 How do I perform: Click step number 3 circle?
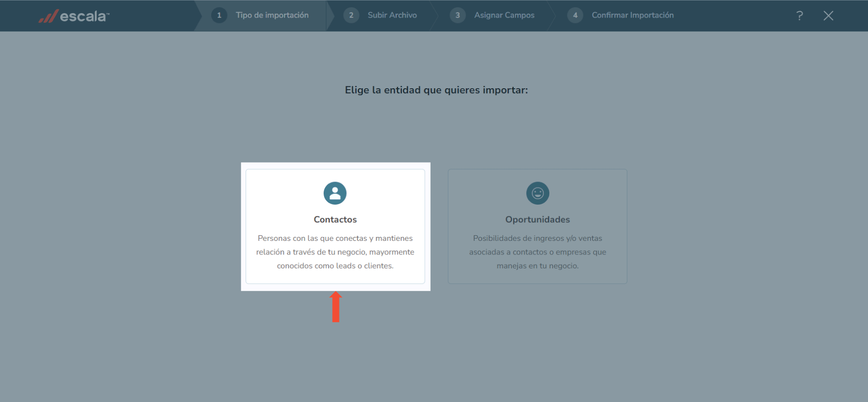click(458, 15)
